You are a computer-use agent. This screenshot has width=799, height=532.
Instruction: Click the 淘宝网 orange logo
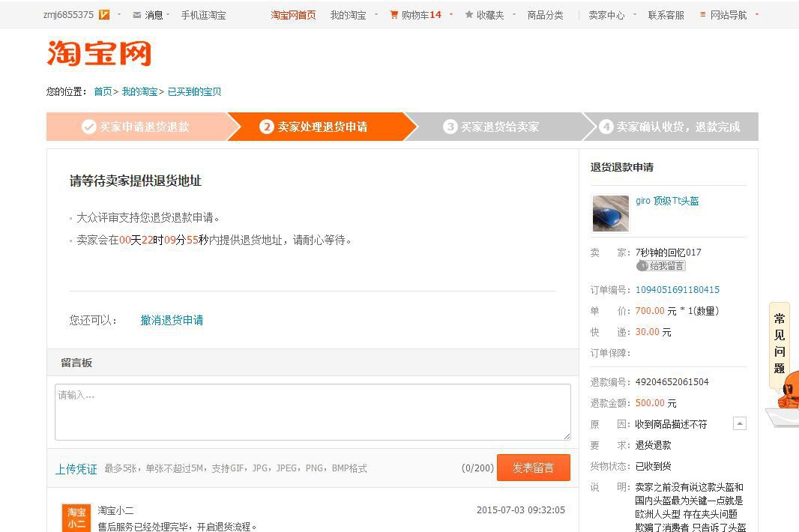[x=100, y=53]
